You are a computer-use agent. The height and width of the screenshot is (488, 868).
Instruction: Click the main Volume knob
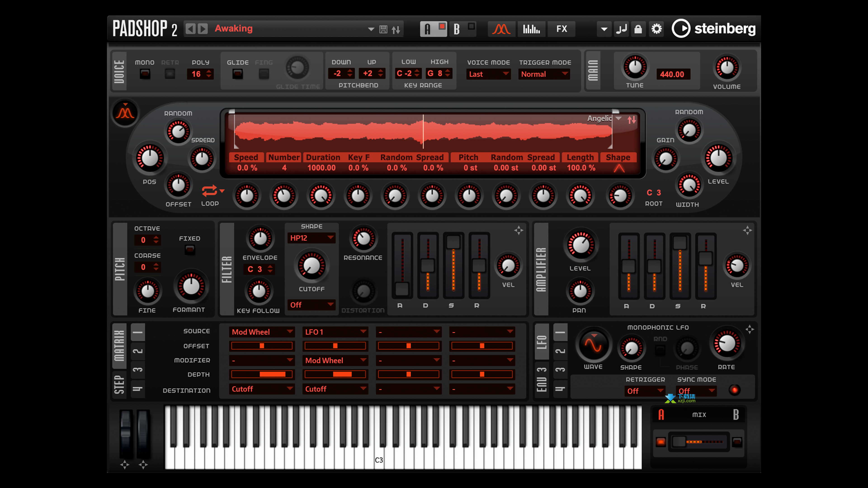pos(727,68)
